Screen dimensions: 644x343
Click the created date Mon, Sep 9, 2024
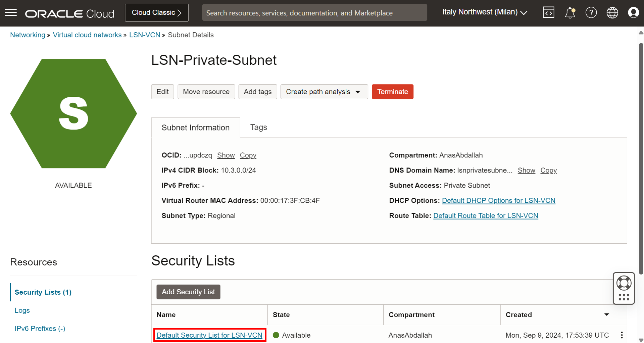click(x=557, y=335)
